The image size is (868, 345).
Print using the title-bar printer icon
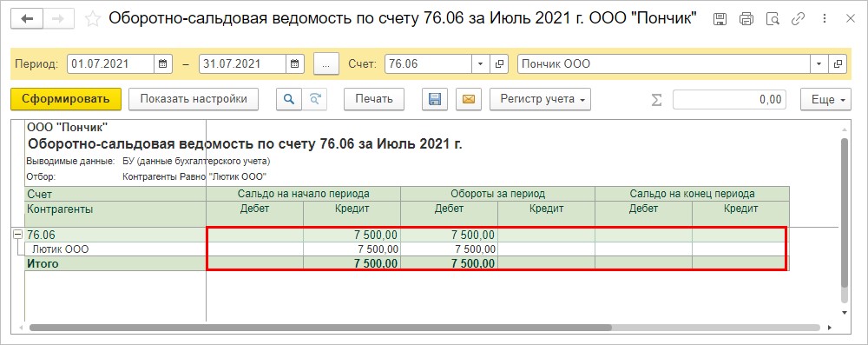[x=746, y=19]
